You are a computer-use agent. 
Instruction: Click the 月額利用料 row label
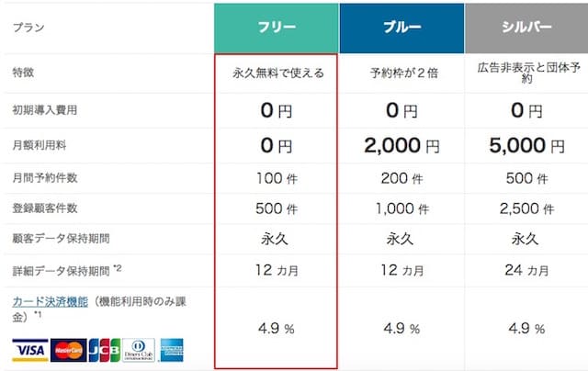click(x=40, y=145)
